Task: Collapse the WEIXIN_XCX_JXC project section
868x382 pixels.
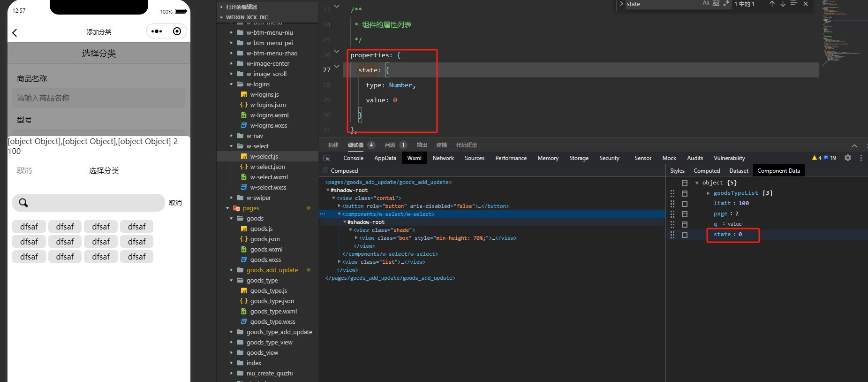Action: pos(221,17)
